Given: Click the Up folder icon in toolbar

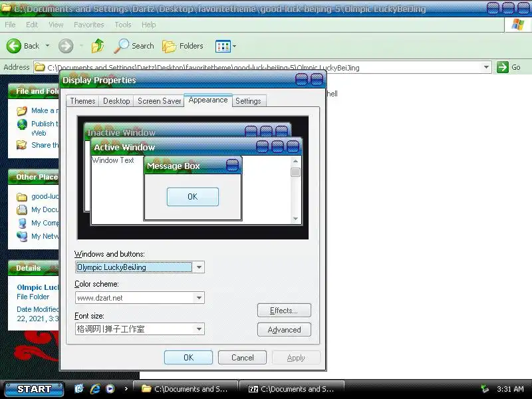Looking at the screenshot, I should tap(98, 46).
